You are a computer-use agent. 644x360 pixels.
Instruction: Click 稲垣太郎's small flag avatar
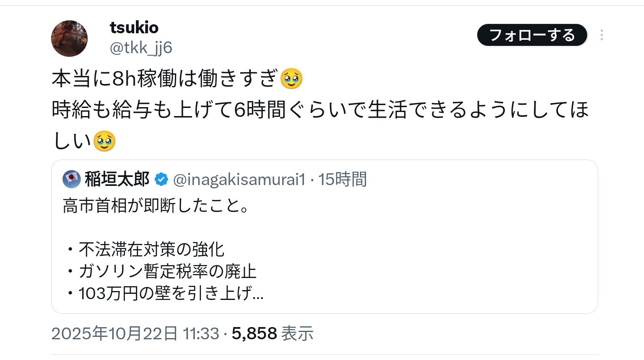(x=72, y=179)
